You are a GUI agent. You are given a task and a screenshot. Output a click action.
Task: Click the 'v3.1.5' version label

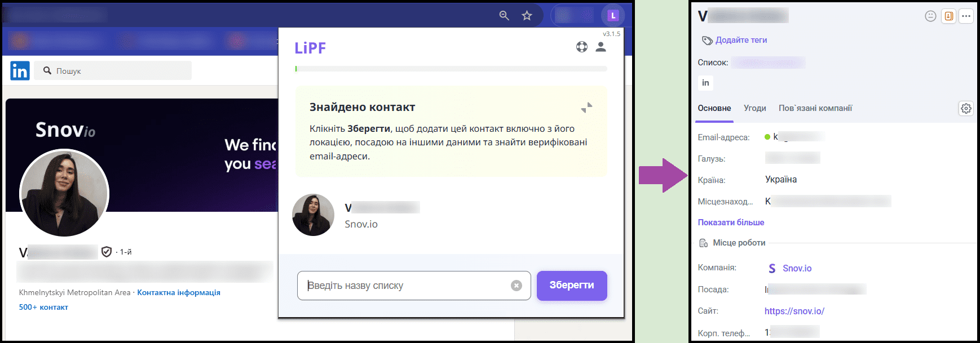[611, 34]
